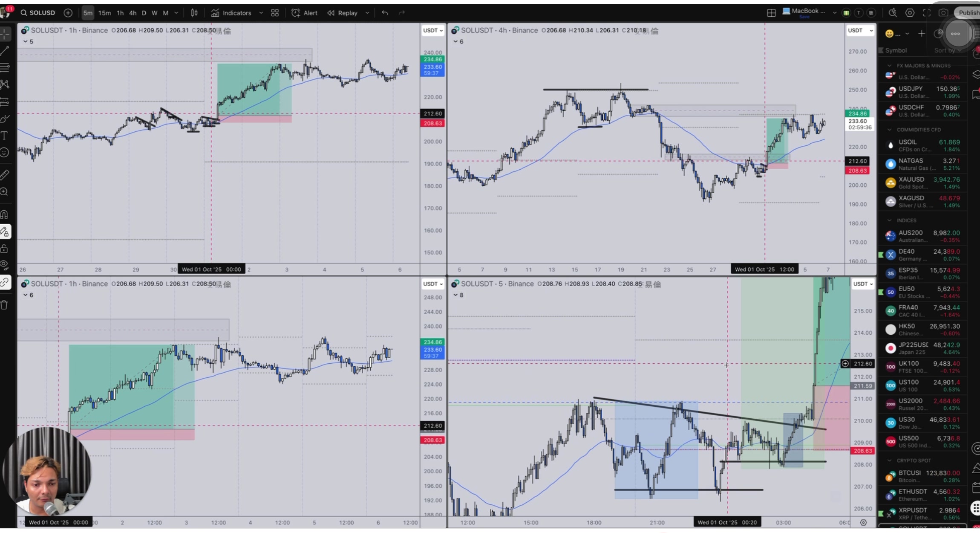
Task: Click the Replay button
Action: 342,13
